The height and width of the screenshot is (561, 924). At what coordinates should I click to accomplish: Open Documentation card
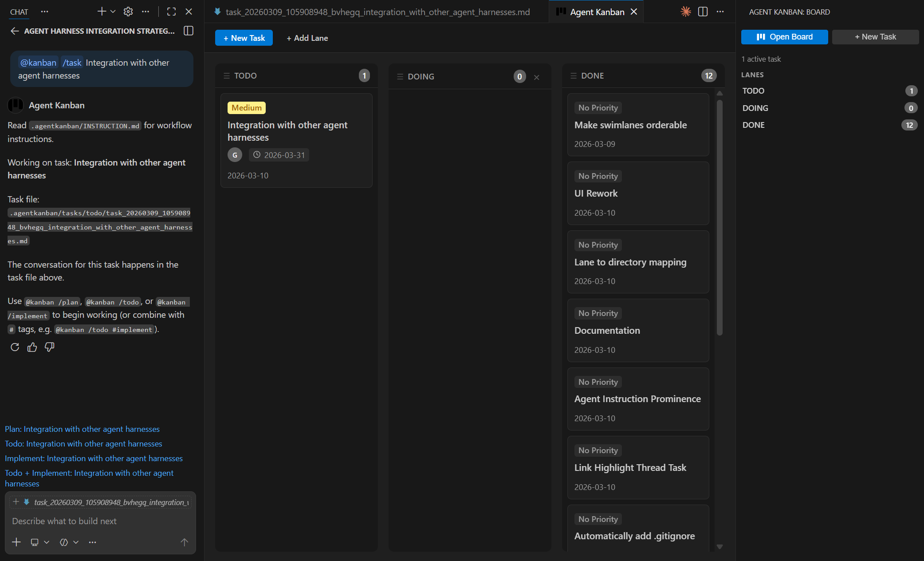click(x=638, y=331)
